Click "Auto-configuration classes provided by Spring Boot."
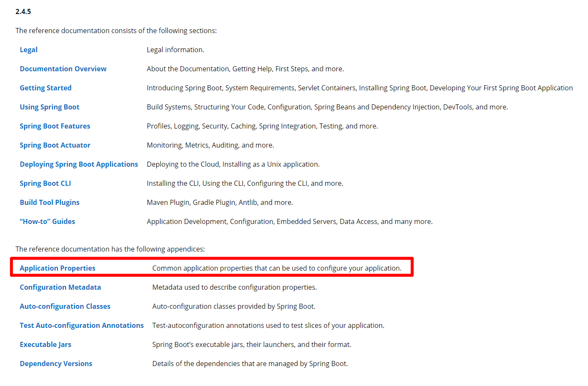This screenshot has width=588, height=386. pos(234,306)
